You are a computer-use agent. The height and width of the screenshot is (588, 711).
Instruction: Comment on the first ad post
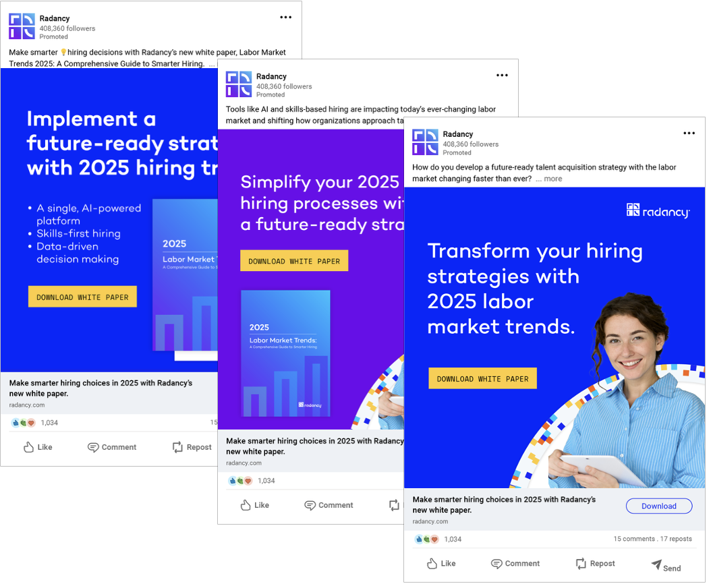tap(112, 447)
